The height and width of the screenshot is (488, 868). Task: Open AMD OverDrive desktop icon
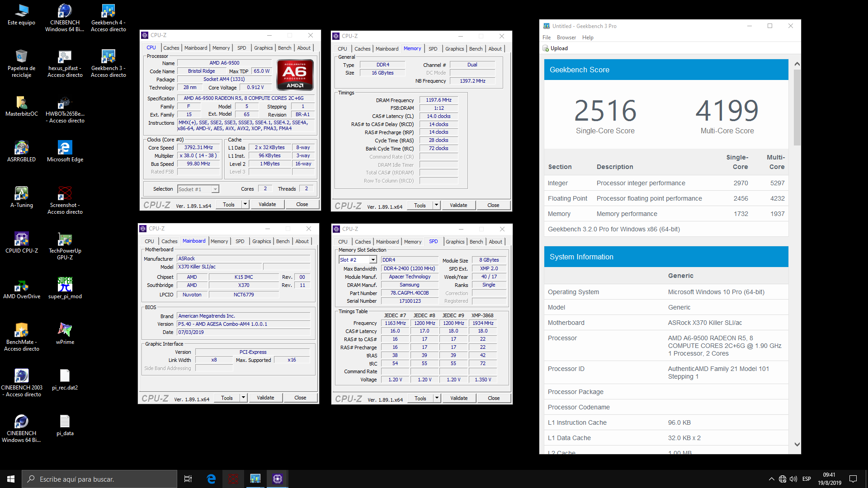[x=21, y=288]
